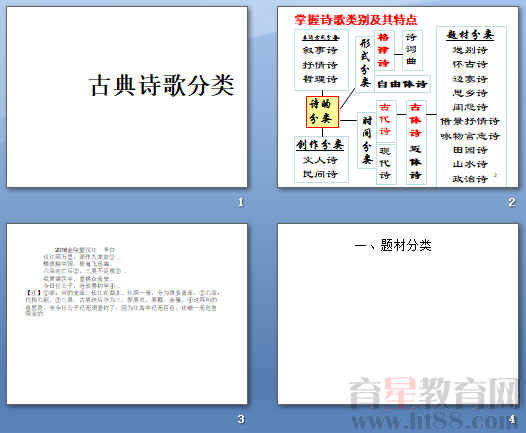Image resolution: width=526 pixels, height=433 pixels.
Task: Click the heading 一、题材分类 on slide 4
Action: (393, 246)
